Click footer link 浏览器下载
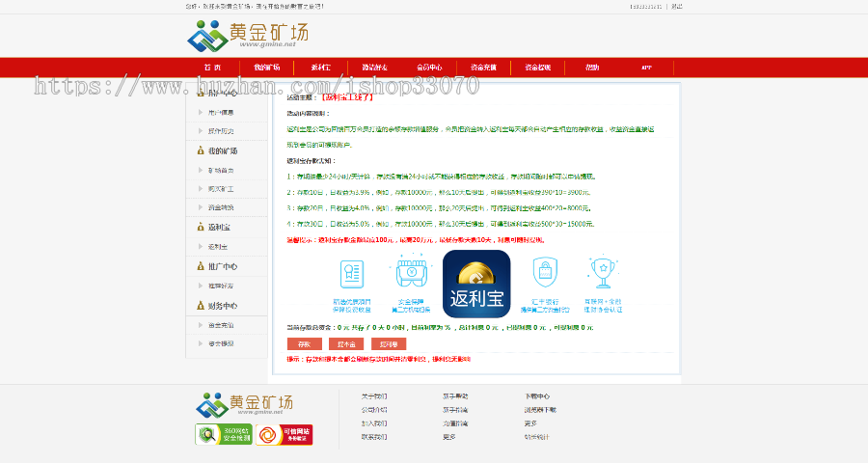 [x=540, y=410]
